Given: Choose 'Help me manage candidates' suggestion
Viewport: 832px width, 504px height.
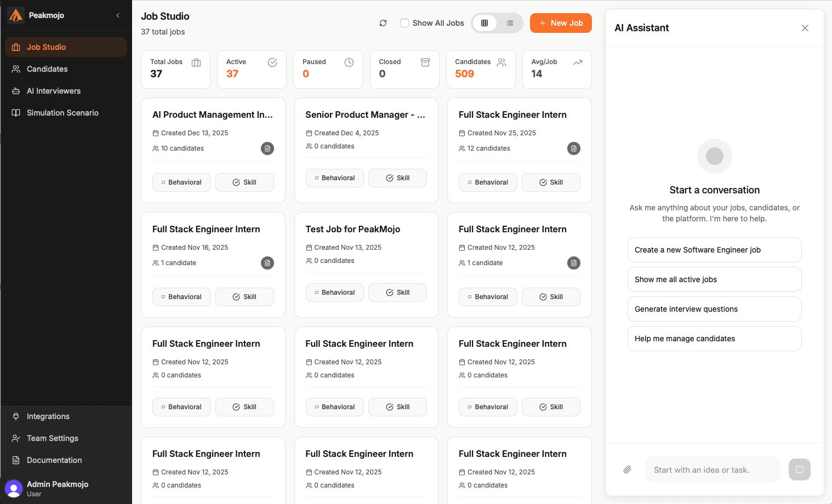Looking at the screenshot, I should (x=715, y=339).
